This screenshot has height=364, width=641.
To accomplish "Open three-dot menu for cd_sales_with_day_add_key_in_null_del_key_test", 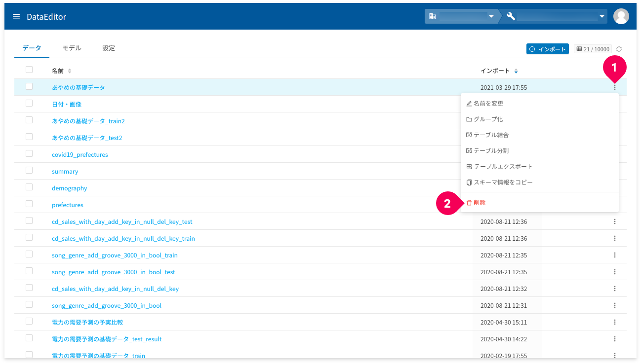I will click(615, 221).
